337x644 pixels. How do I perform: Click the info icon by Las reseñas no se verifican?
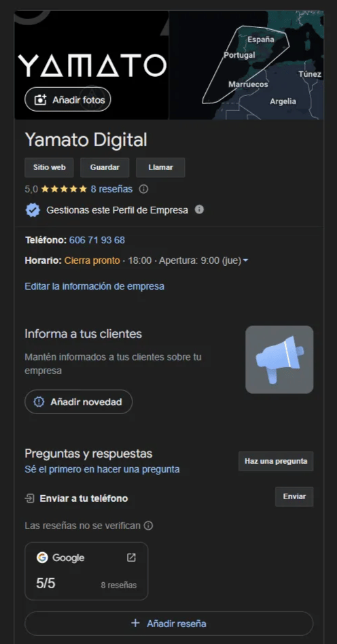[x=149, y=526]
